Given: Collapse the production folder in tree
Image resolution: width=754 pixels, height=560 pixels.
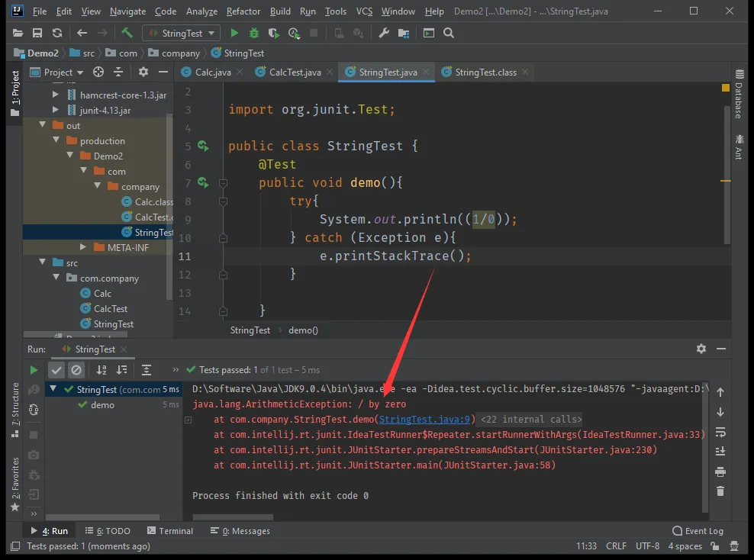Looking at the screenshot, I should coord(56,141).
